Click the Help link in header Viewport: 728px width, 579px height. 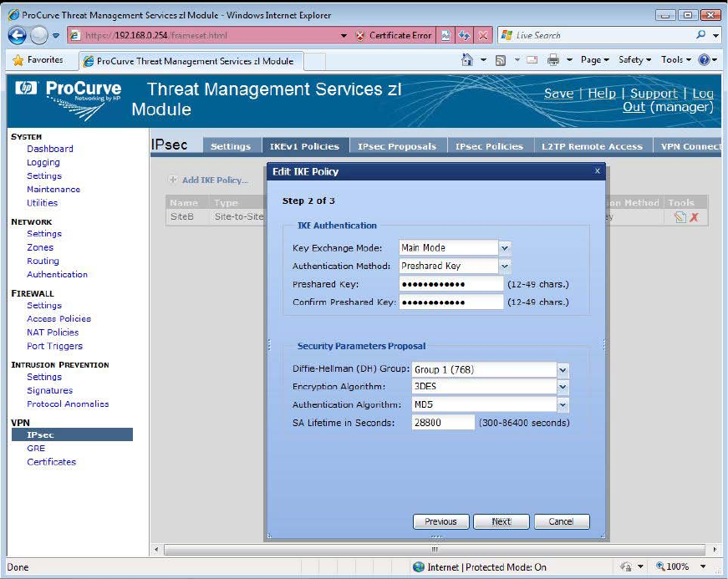click(x=602, y=94)
